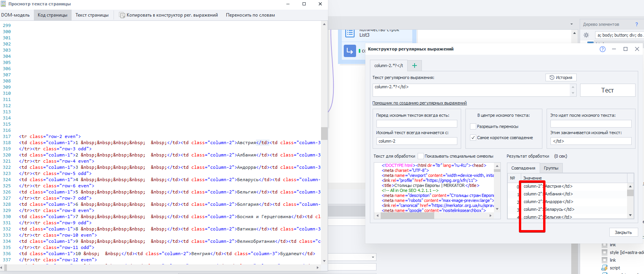Click the list icon on the List3 action block
Viewport: 644px width, 274px height.
click(x=350, y=33)
